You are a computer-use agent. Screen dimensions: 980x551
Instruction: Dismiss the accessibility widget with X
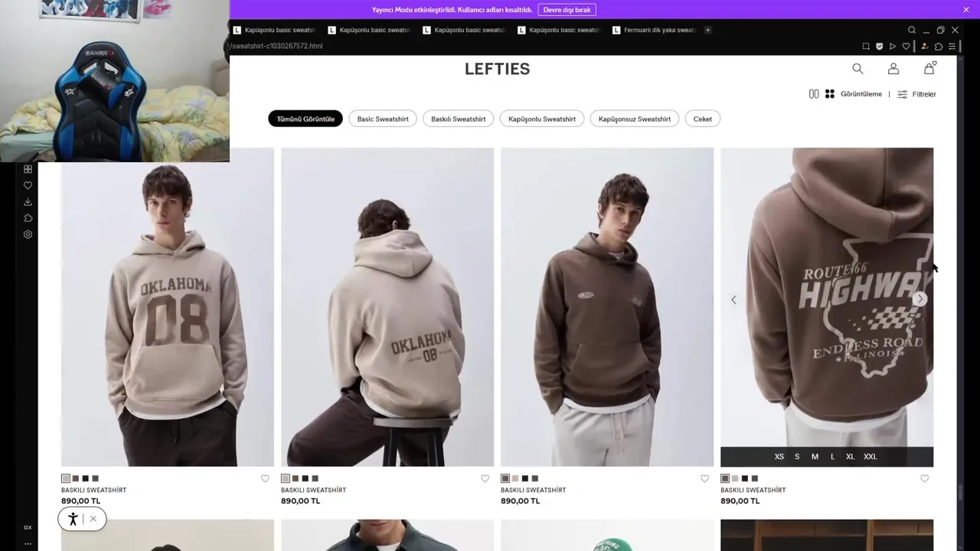pos(93,519)
